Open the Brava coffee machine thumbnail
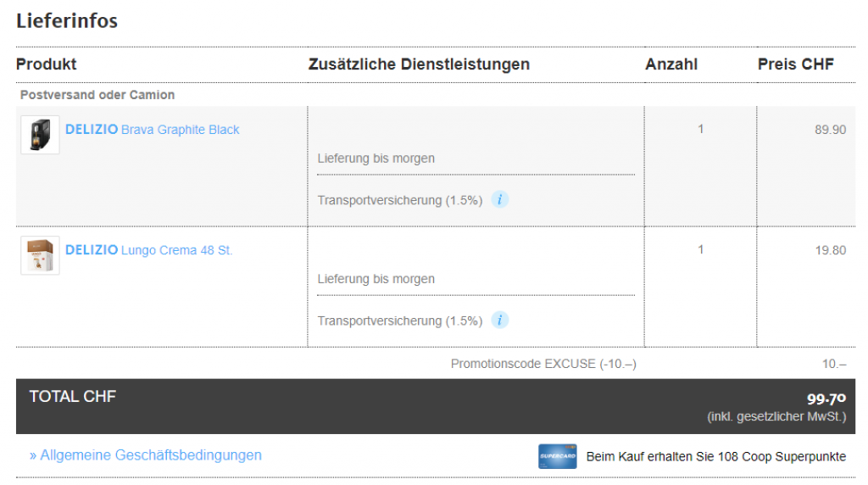 pos(40,135)
